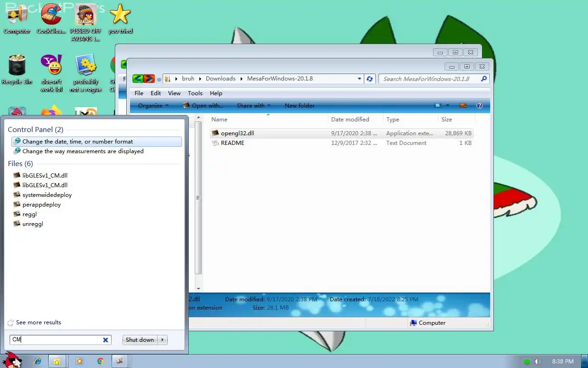This screenshot has width=588, height=368.
Task: Sort by the Type column header
Action: (411, 119)
